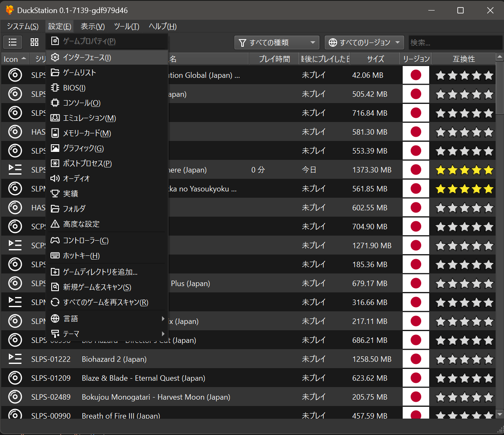Open the System (システム) menu
The height and width of the screenshot is (435, 504).
[x=23, y=27]
